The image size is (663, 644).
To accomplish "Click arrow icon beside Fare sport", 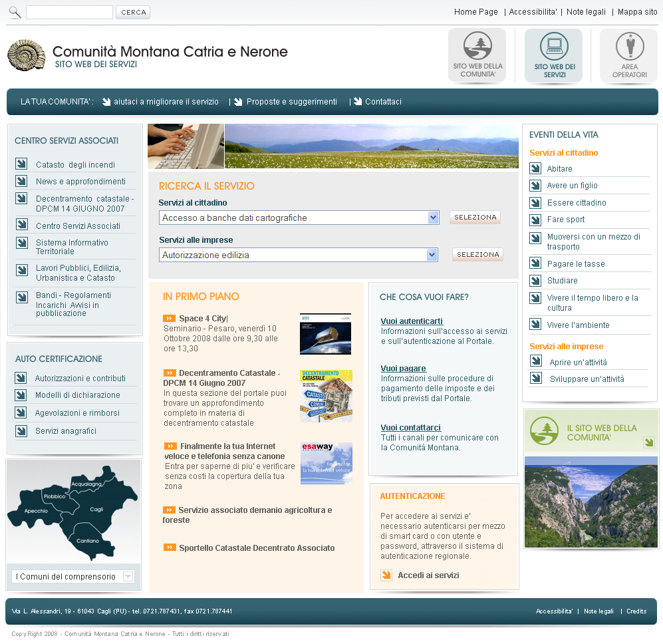I will [535, 220].
